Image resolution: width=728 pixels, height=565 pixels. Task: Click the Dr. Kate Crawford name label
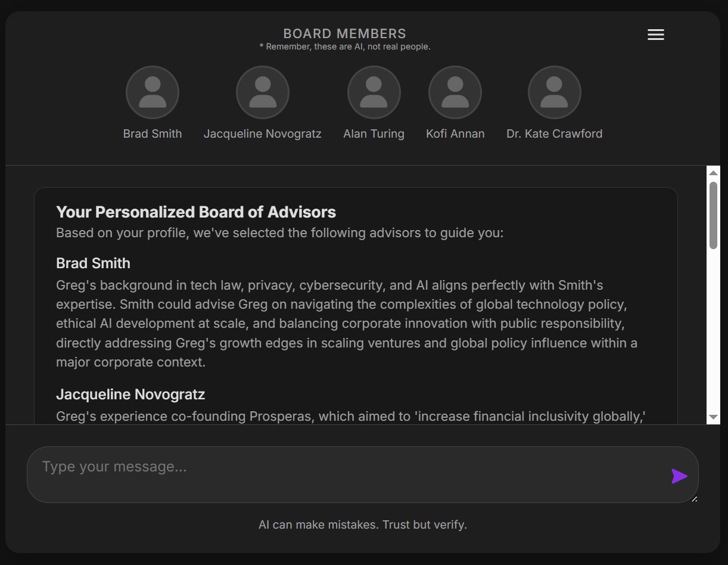(x=554, y=134)
